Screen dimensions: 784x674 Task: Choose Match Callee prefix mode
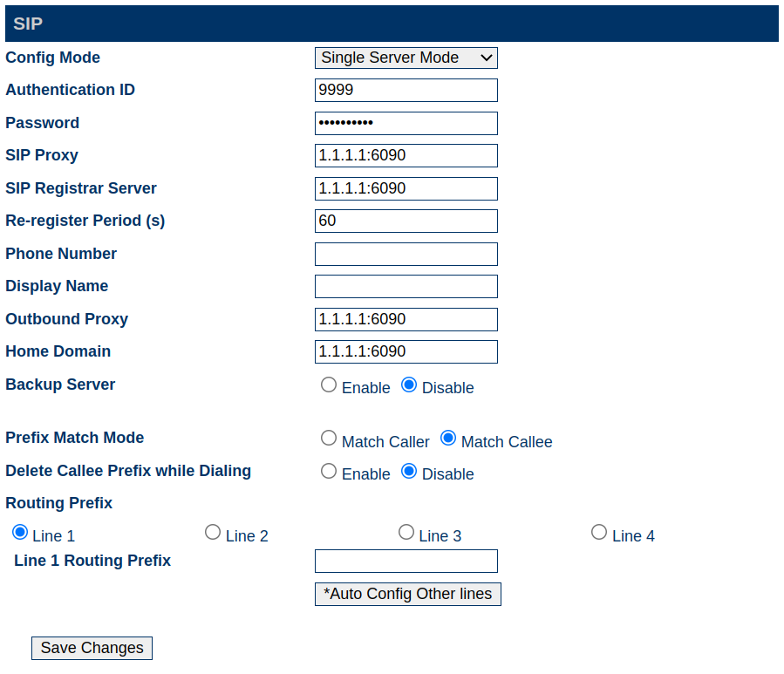coord(448,438)
